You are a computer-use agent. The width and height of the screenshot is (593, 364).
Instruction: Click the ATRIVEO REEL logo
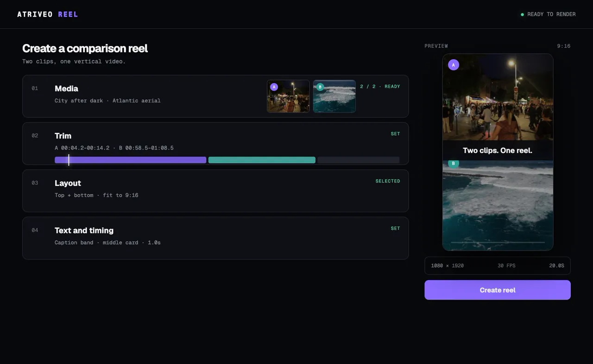pos(48,14)
